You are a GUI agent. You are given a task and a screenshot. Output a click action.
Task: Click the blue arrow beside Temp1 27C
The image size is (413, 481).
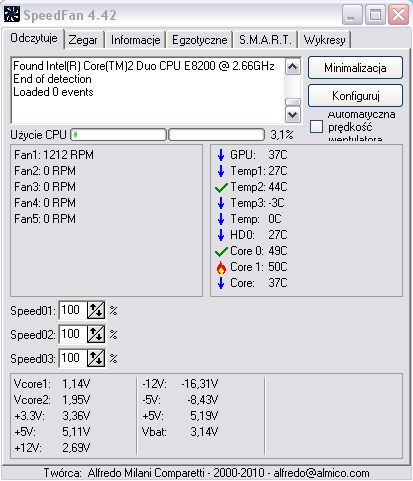click(221, 171)
